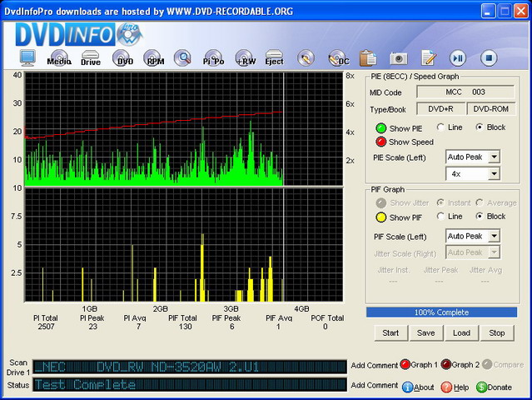Select Line radio for PIE graph
Image resolution: width=532 pixels, height=400 pixels.
pos(440,127)
